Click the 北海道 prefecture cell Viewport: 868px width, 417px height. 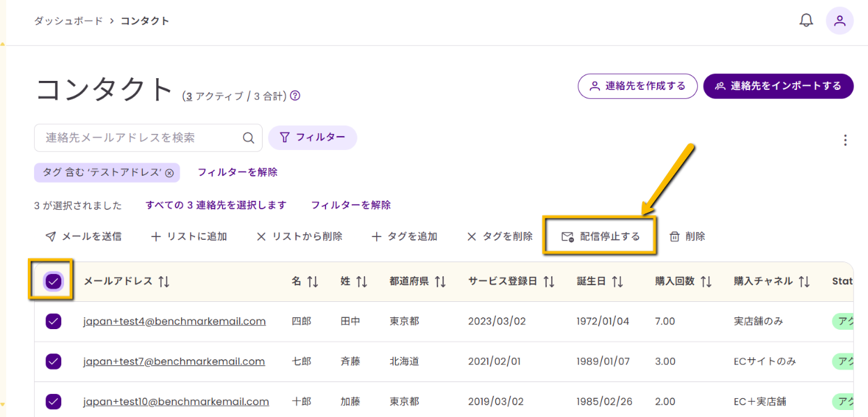(405, 361)
